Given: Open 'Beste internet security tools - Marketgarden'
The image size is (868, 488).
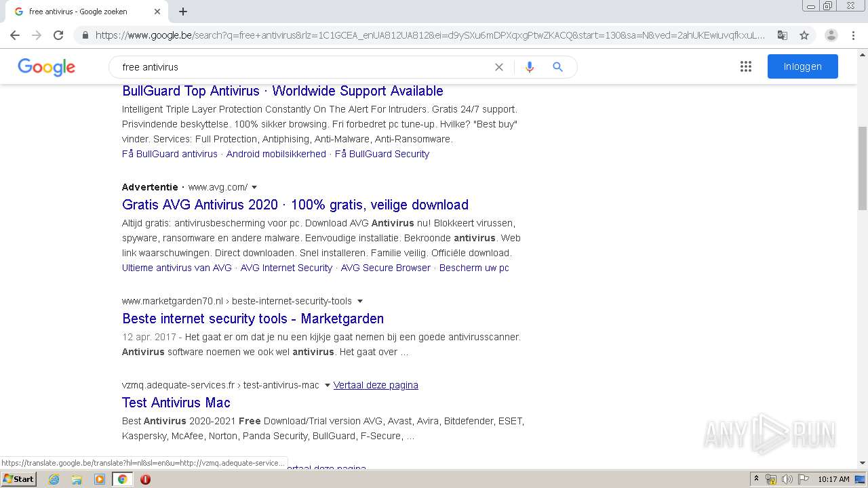Looking at the screenshot, I should 253,319.
